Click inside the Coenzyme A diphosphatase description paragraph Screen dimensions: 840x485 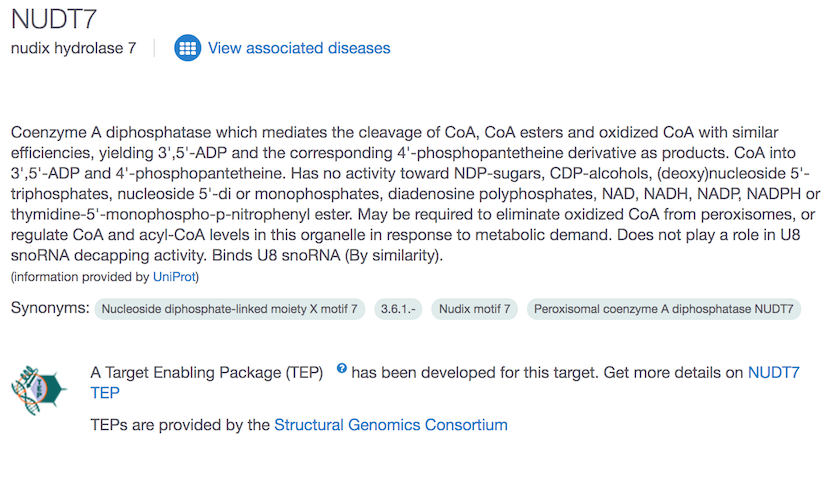(400, 194)
